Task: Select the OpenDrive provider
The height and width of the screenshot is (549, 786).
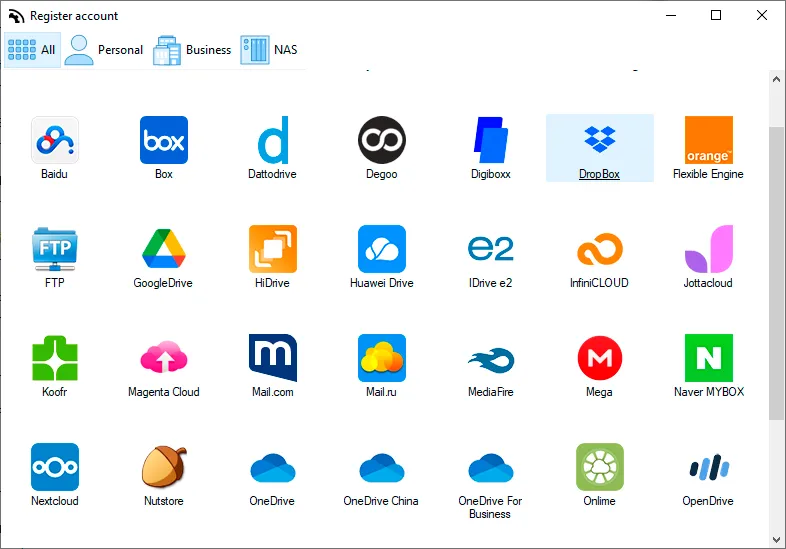Action: tap(709, 467)
